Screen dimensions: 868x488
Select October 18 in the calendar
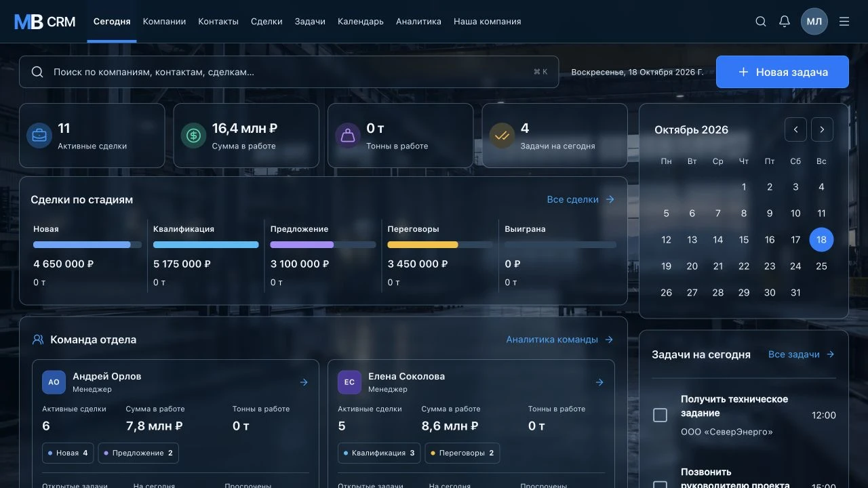tap(821, 239)
